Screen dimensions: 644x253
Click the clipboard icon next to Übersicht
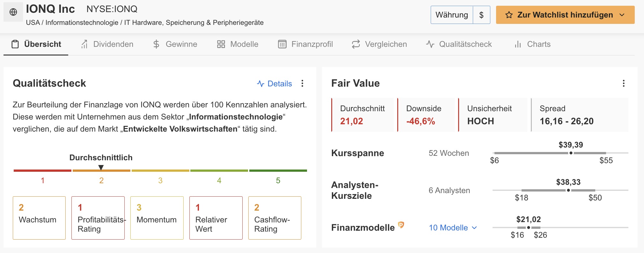[x=15, y=44]
